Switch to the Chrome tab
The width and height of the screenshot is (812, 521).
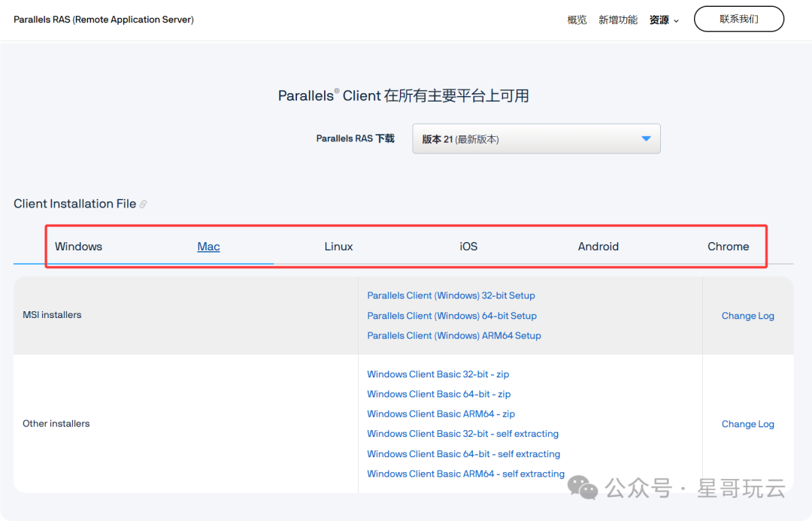(728, 247)
